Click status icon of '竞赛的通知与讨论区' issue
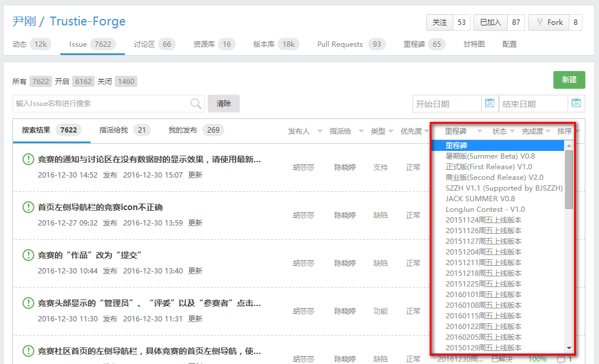The height and width of the screenshot is (364, 599). click(28, 159)
